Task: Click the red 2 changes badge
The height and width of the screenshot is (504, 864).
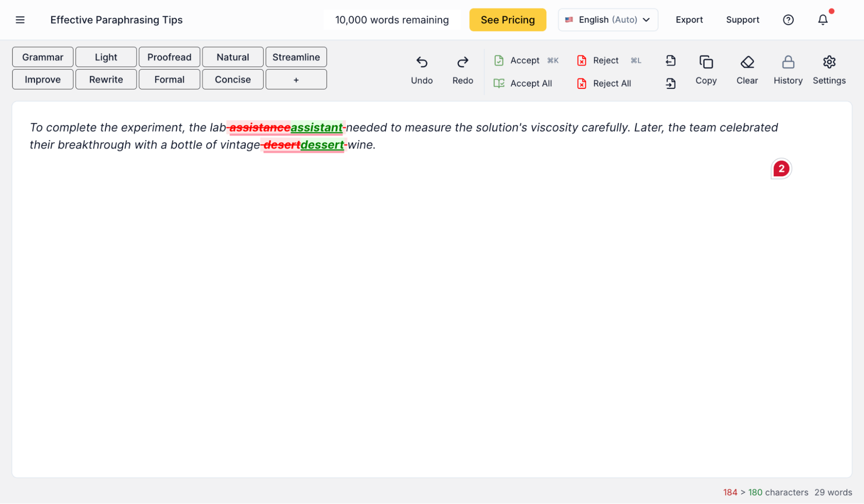Action: tap(781, 169)
